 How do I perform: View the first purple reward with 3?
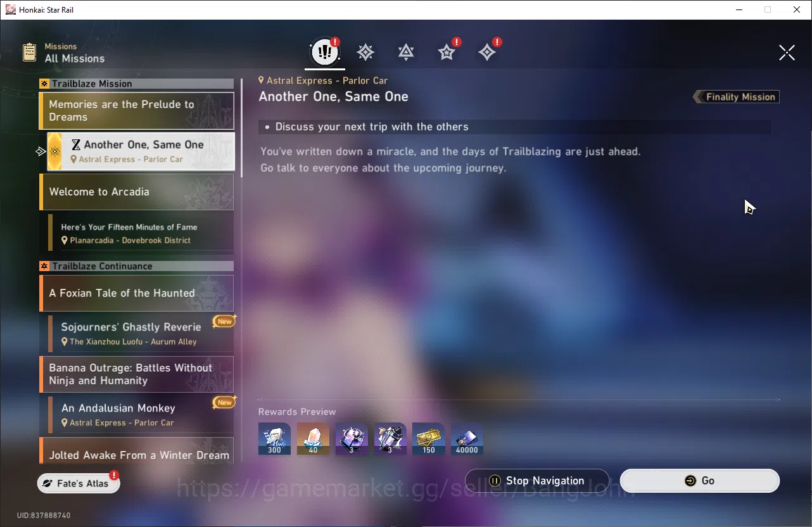(x=352, y=439)
